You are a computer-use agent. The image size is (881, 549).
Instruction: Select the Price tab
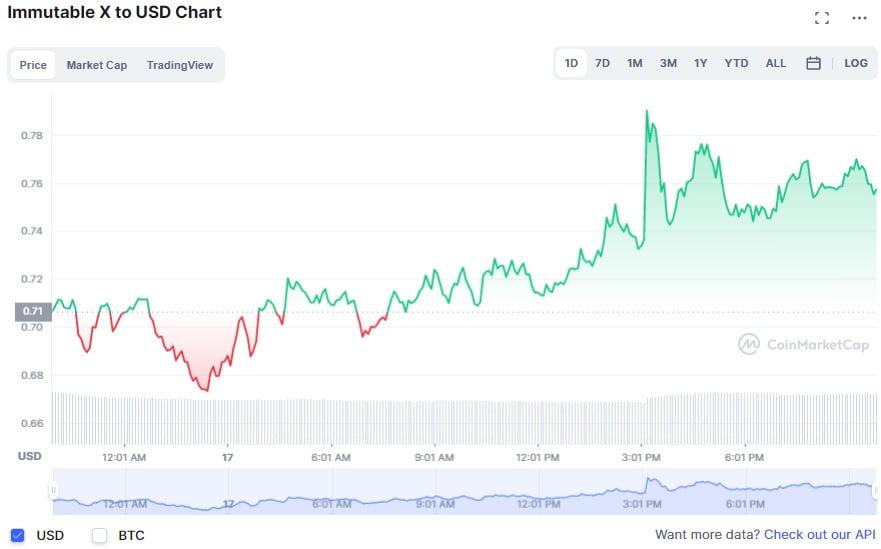click(x=33, y=65)
